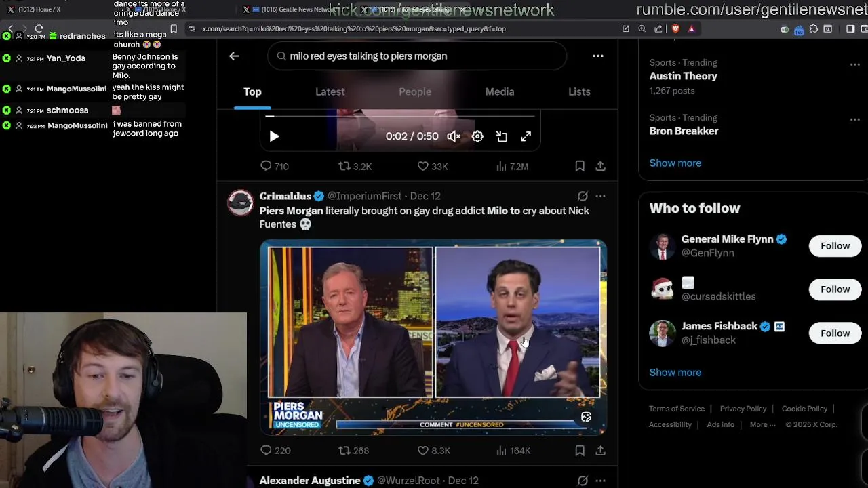This screenshot has width=868, height=488.
Task: Open more options for Austin Theory trend
Action: point(854,64)
